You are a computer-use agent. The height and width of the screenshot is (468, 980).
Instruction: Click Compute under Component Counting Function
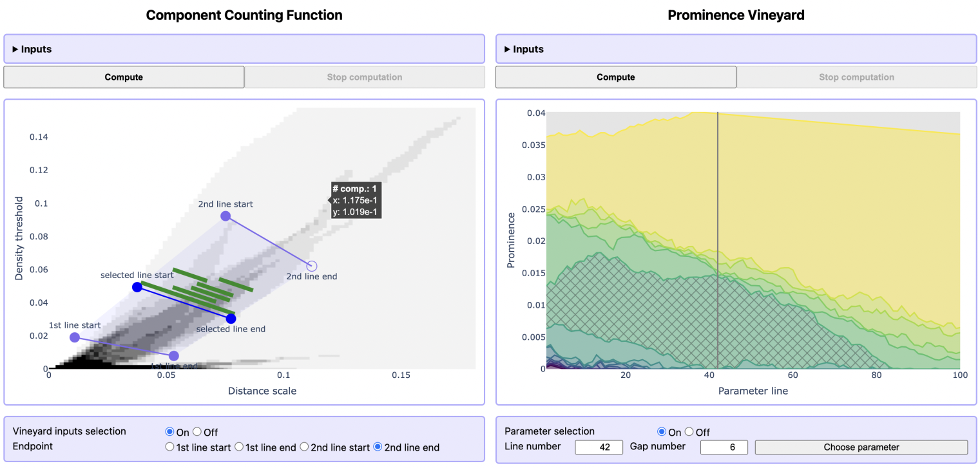(x=124, y=77)
